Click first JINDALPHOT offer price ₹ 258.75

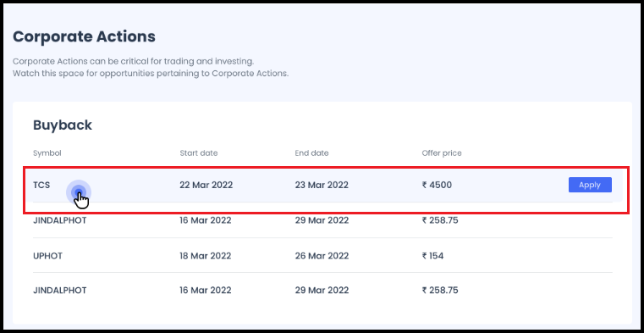point(440,220)
